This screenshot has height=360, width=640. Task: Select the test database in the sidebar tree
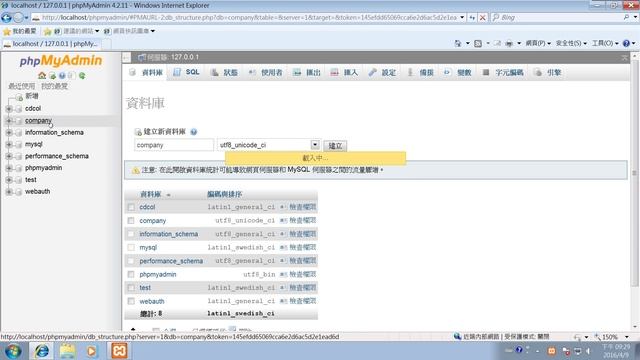coord(31,180)
